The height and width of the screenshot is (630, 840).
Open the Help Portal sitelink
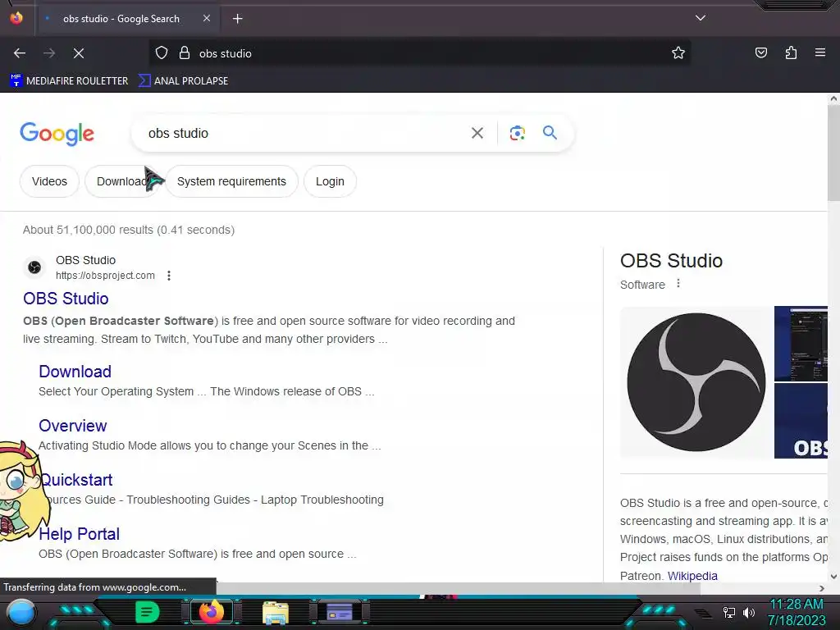coord(80,533)
